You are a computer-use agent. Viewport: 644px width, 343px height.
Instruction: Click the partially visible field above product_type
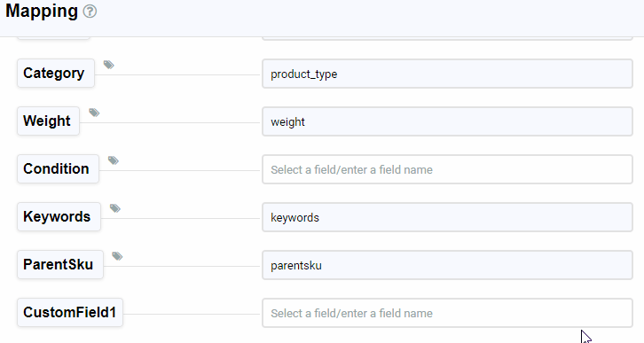pos(447,38)
